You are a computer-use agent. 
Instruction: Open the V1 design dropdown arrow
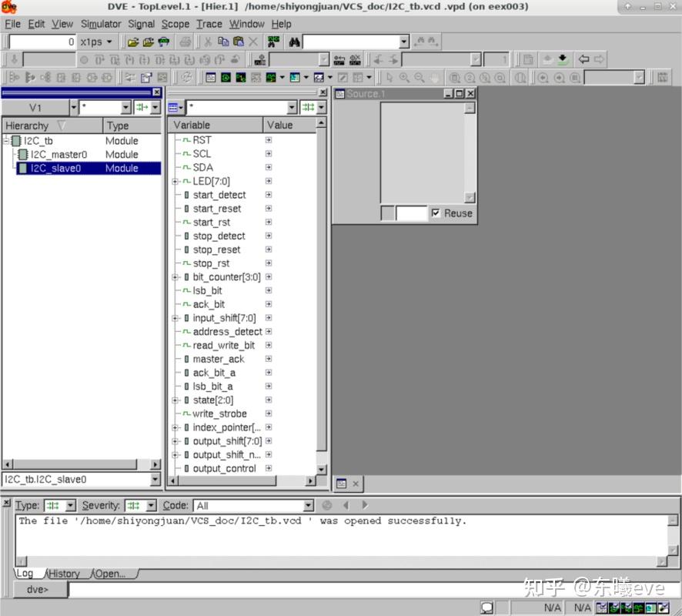[73, 107]
